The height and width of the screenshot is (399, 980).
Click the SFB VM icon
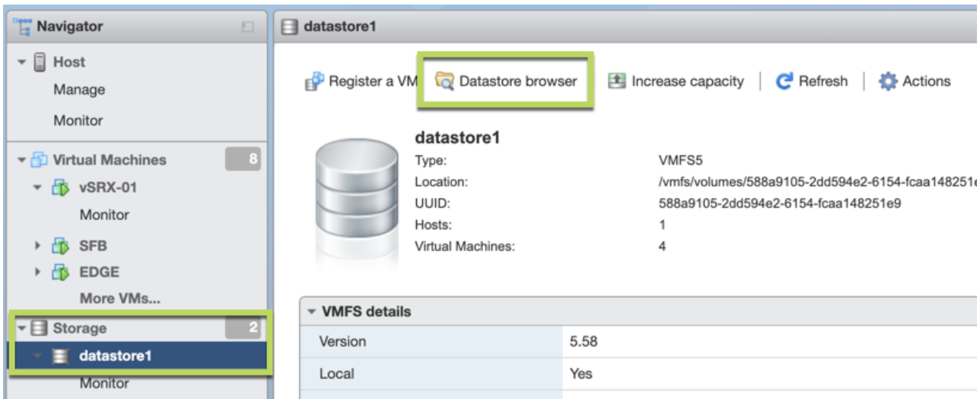pyautogui.click(x=60, y=246)
